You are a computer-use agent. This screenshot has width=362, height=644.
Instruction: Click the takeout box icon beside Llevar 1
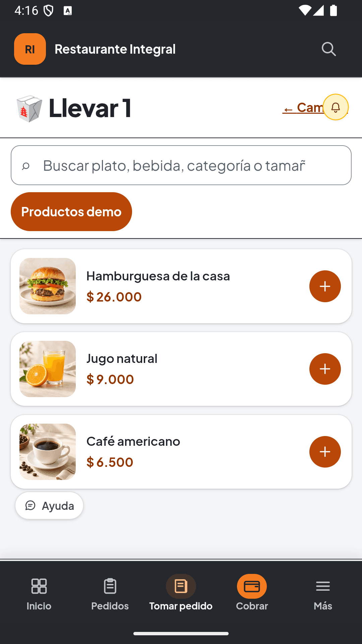click(29, 108)
